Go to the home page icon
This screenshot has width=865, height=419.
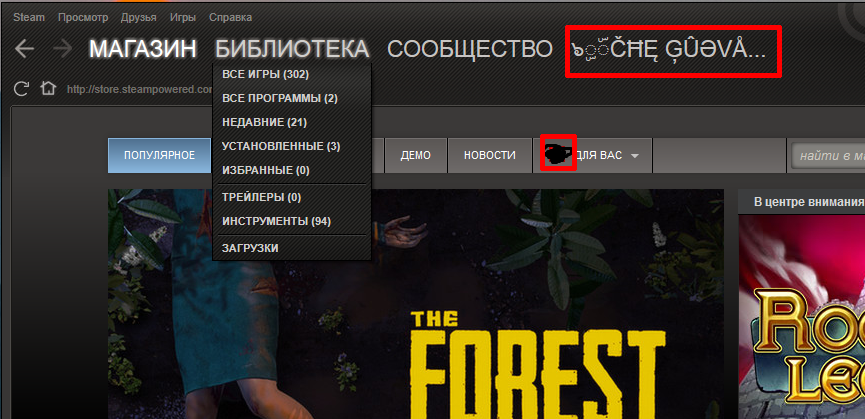(x=48, y=88)
